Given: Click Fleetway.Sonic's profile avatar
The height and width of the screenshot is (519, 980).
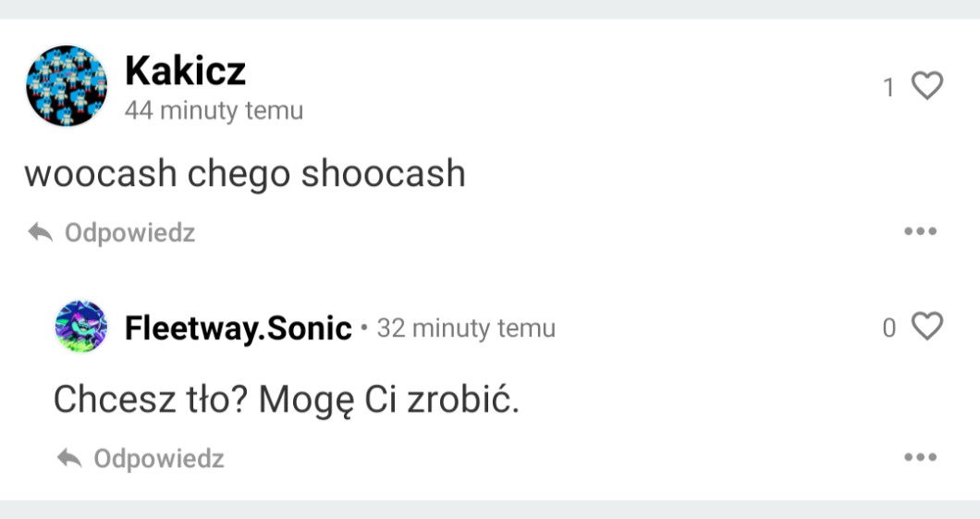Looking at the screenshot, I should coord(80,327).
